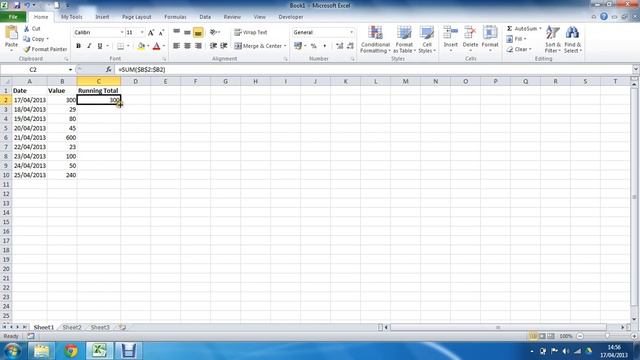Click the Insert Function fx icon
The image size is (640, 360).
108,70
